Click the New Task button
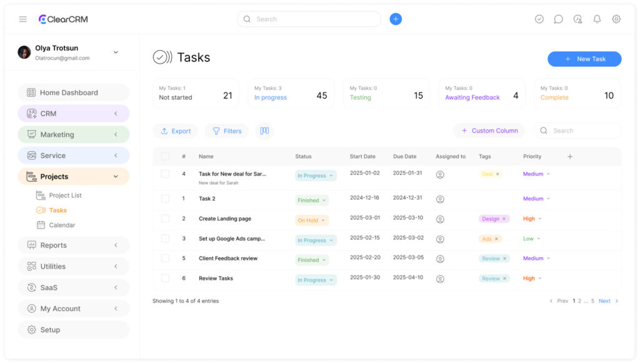The image size is (640, 364). (584, 59)
